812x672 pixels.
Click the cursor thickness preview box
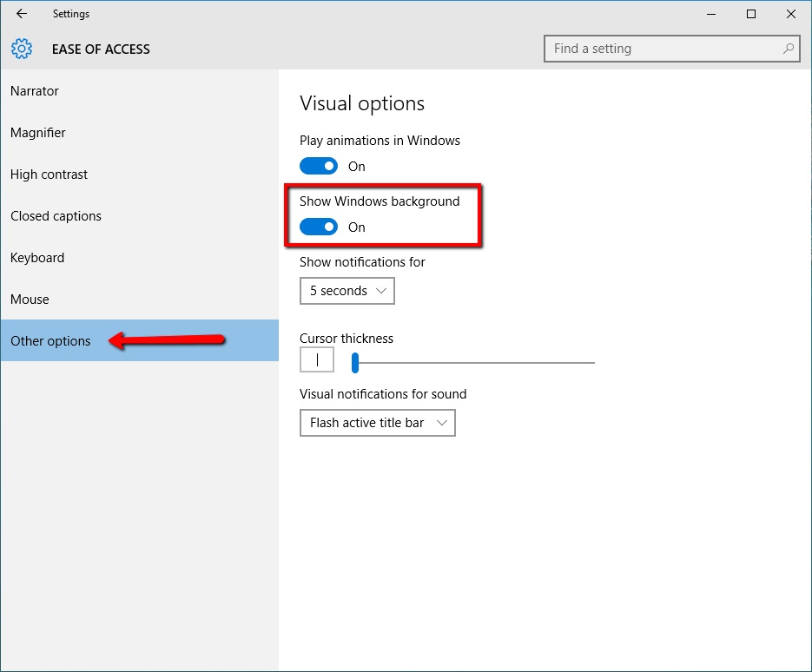point(316,359)
